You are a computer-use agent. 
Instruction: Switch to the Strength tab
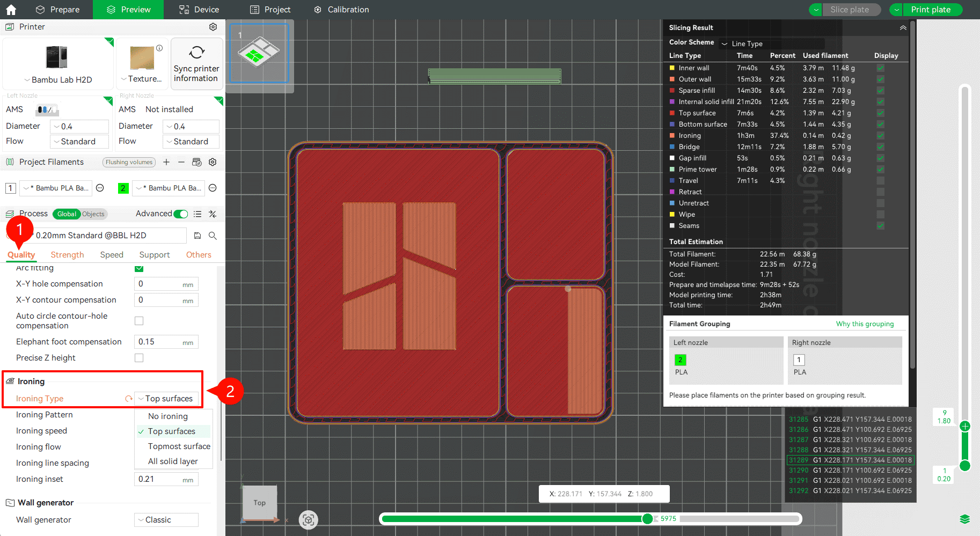click(x=67, y=255)
